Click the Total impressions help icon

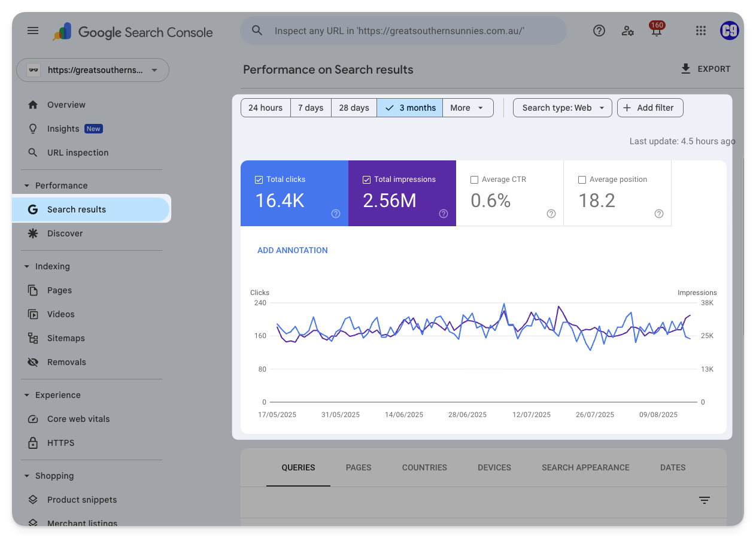(x=444, y=214)
